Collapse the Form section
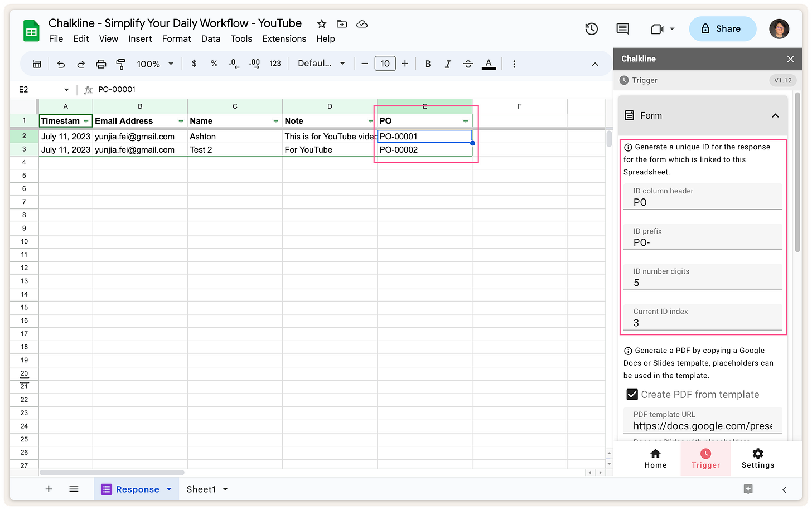This screenshot has height=510, width=812. (775, 115)
